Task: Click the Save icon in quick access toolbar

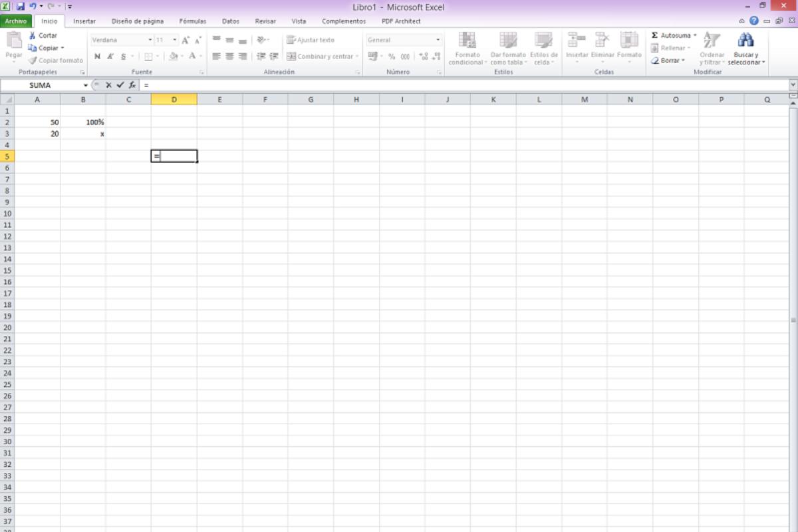Action: pos(21,7)
